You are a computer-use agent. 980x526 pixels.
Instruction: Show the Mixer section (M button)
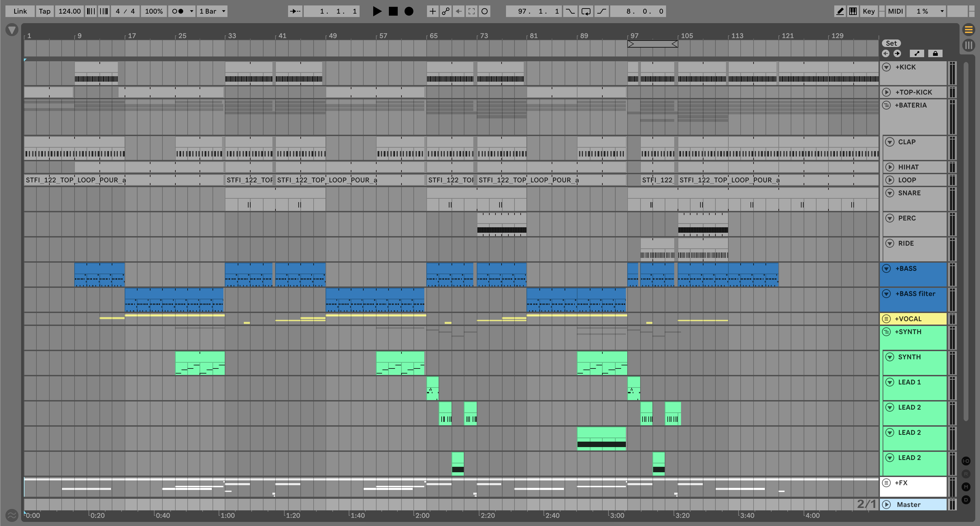tap(966, 487)
